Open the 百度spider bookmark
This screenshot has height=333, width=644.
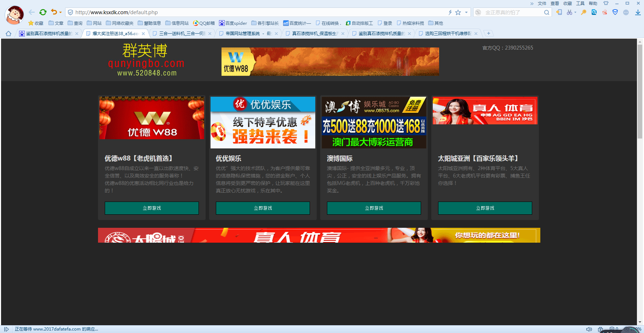click(x=233, y=23)
